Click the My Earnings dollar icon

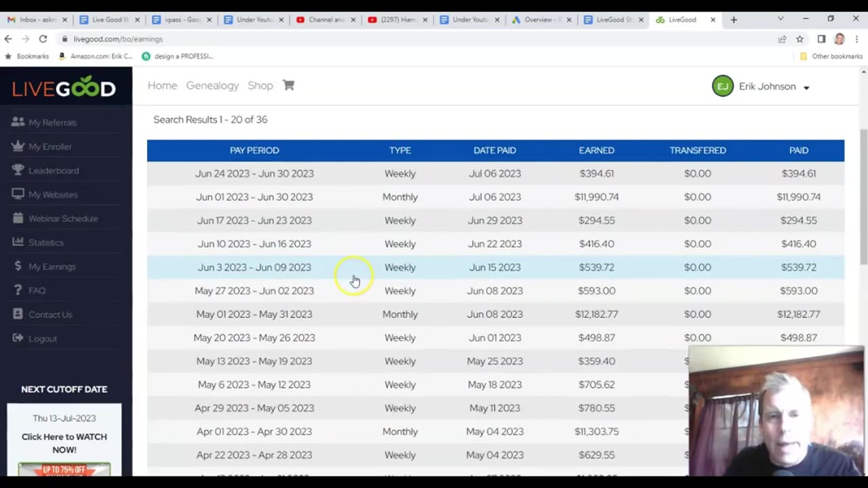[18, 266]
